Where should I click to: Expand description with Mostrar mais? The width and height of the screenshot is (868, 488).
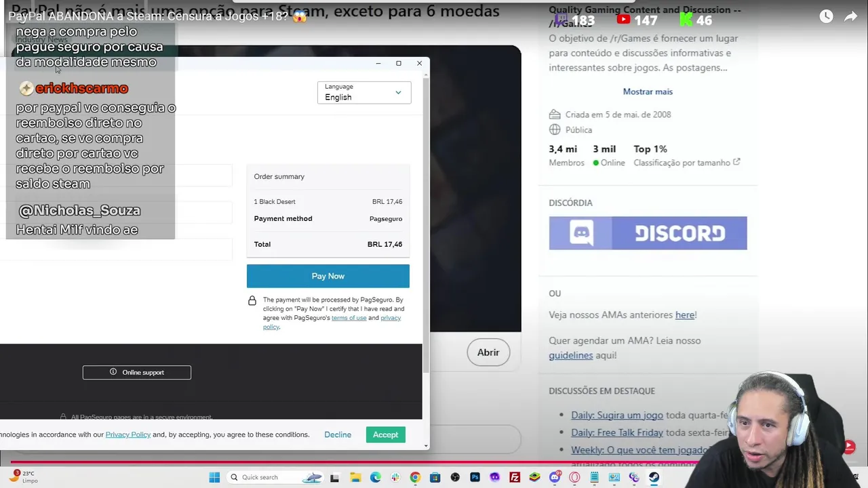pos(648,91)
